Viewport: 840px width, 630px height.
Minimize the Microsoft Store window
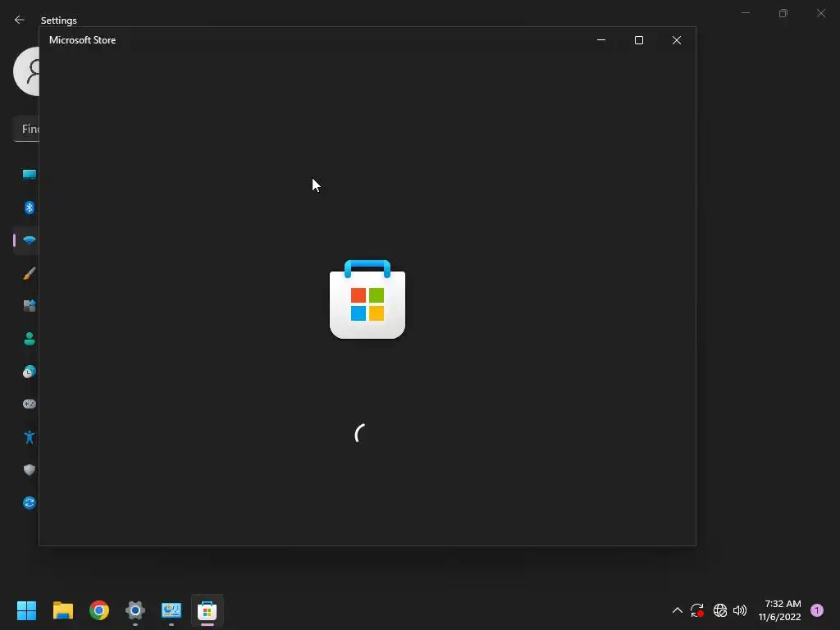[601, 40]
